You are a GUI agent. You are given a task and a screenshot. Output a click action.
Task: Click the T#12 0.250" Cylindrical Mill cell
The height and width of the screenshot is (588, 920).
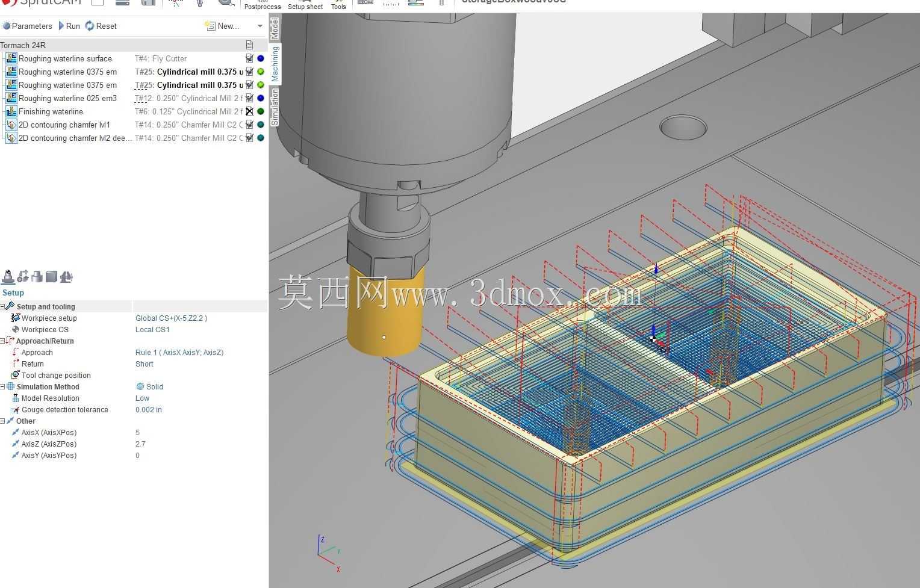(188, 98)
